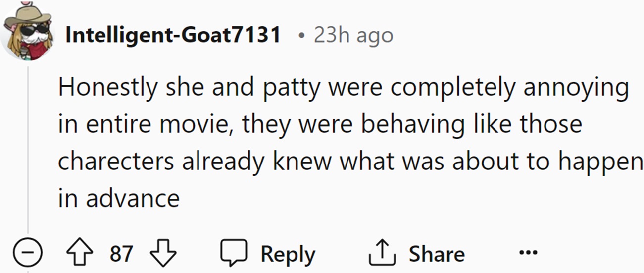
Task: Click the dot separator before the timestamp
Action: pyautogui.click(x=301, y=36)
